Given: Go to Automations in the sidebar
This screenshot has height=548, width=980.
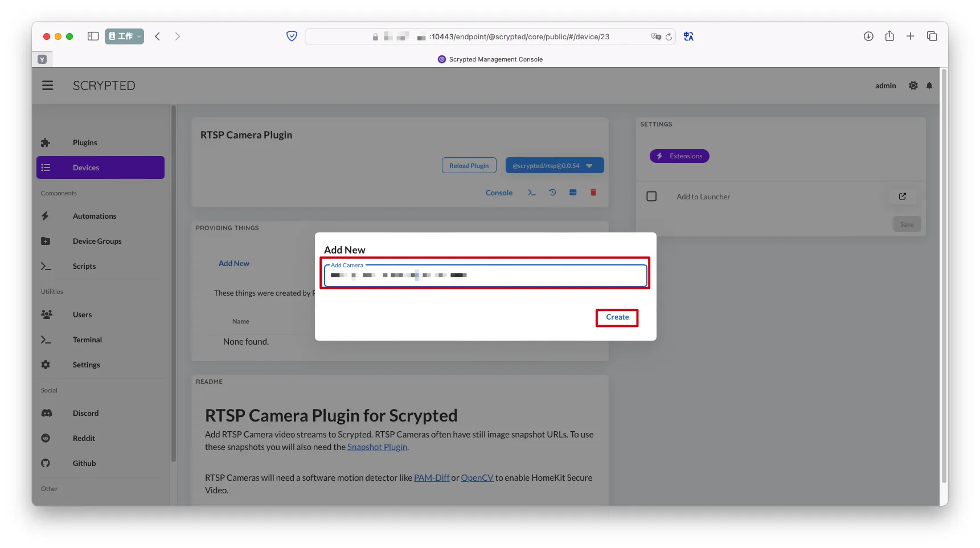Looking at the screenshot, I should point(95,216).
